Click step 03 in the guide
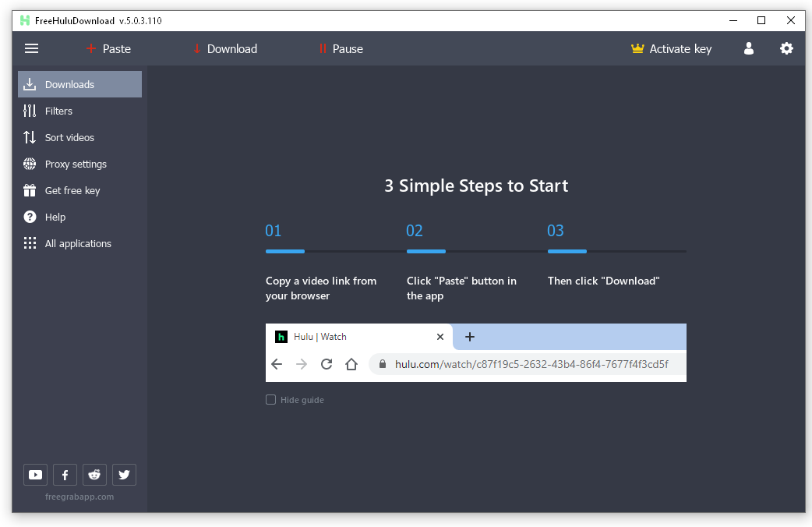 point(555,231)
